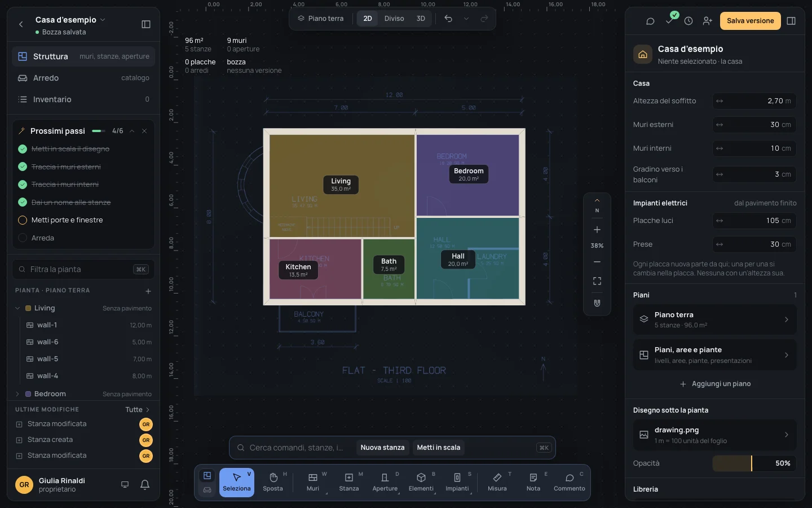
Task: Switch to 2D view
Action: click(x=368, y=19)
